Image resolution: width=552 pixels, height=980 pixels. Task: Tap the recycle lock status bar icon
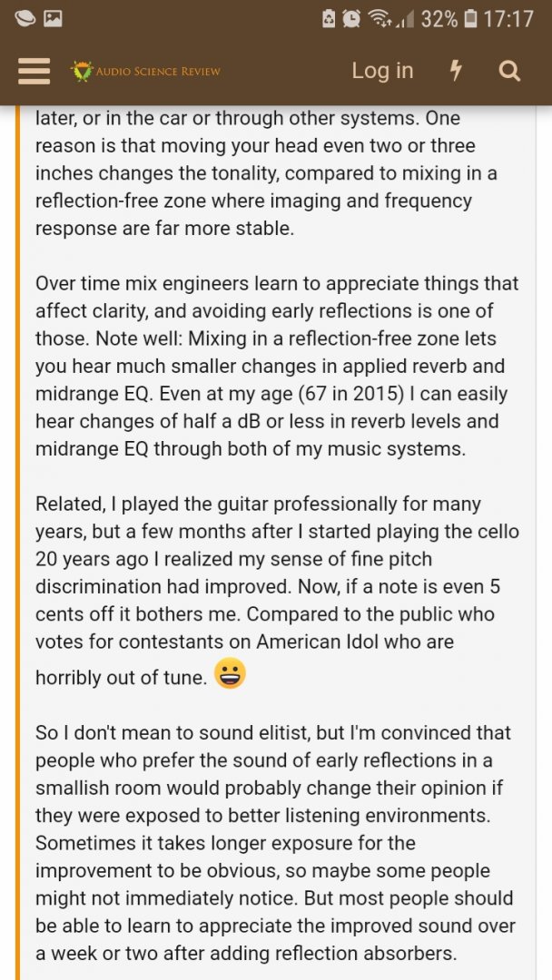tap(329, 19)
